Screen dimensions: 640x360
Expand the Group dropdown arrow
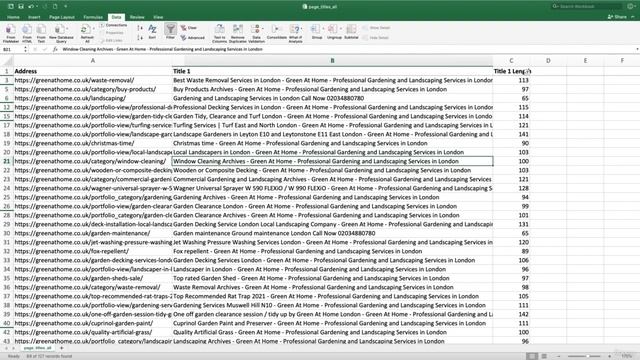click(323, 29)
